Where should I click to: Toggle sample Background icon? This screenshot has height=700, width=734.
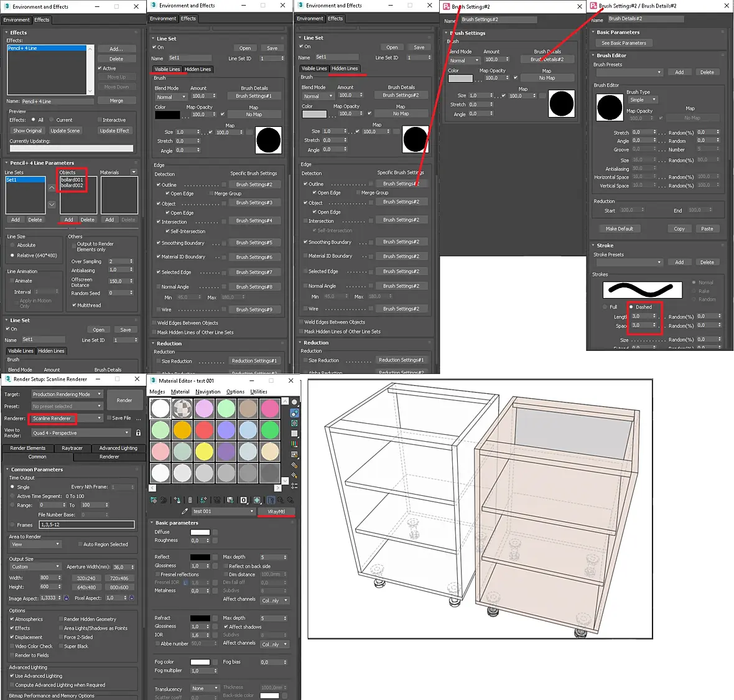pyautogui.click(x=294, y=423)
